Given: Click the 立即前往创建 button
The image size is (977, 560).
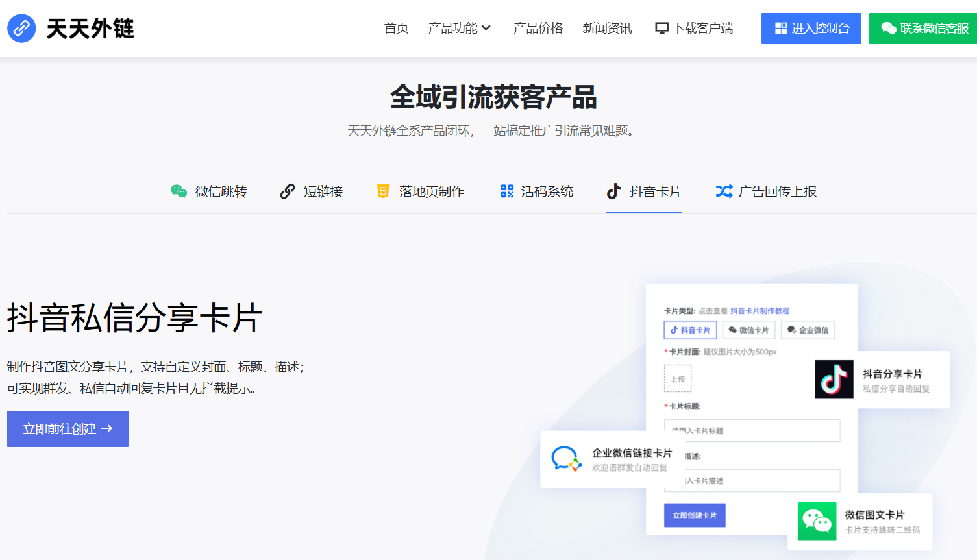Looking at the screenshot, I should 68,429.
